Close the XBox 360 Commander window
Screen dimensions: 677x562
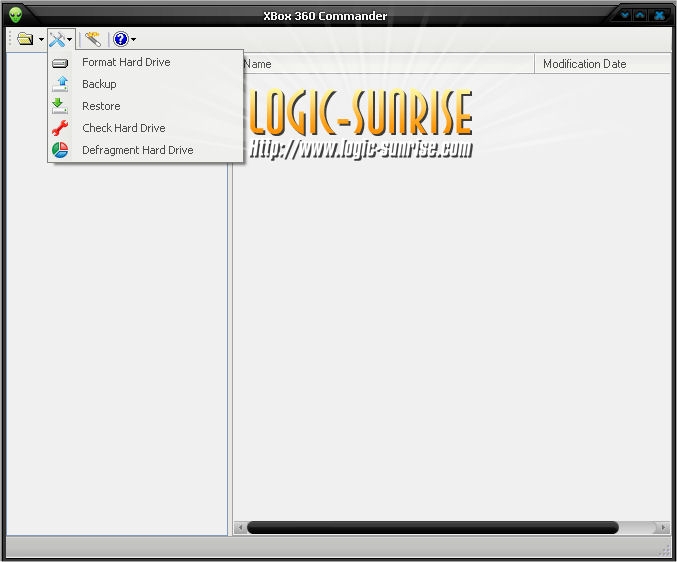(659, 16)
